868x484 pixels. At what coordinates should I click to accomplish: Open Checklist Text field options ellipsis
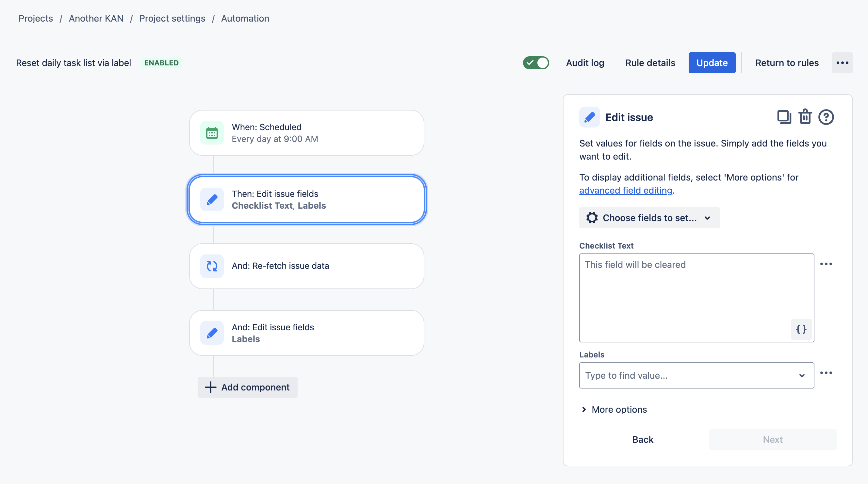point(826,264)
